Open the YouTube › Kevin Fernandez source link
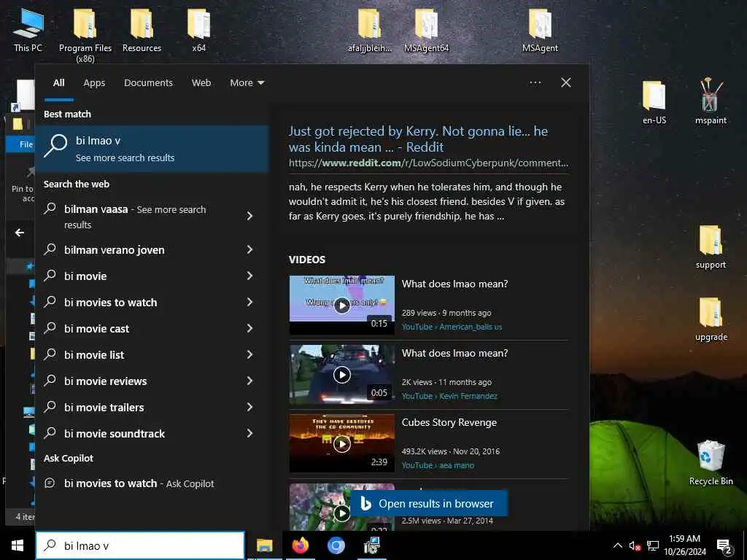 [x=449, y=396]
